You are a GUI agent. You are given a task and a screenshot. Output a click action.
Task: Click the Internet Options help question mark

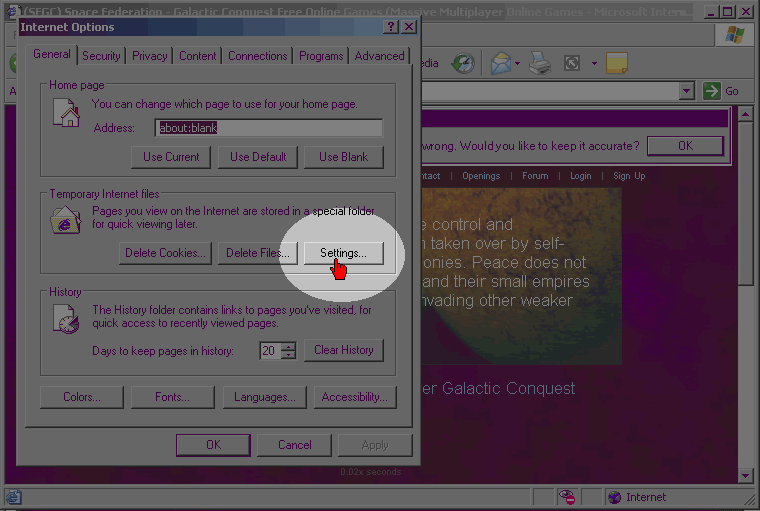tap(390, 27)
